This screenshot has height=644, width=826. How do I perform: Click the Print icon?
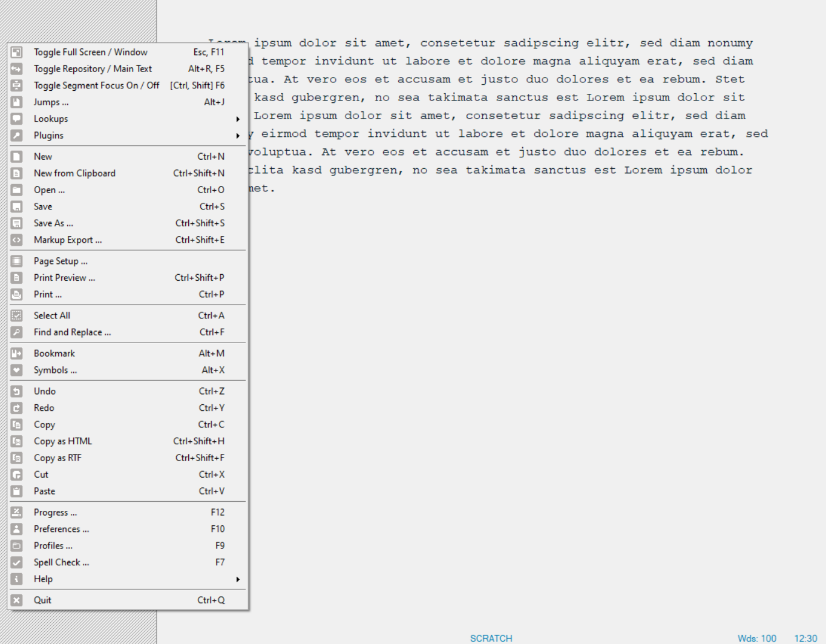(17, 294)
